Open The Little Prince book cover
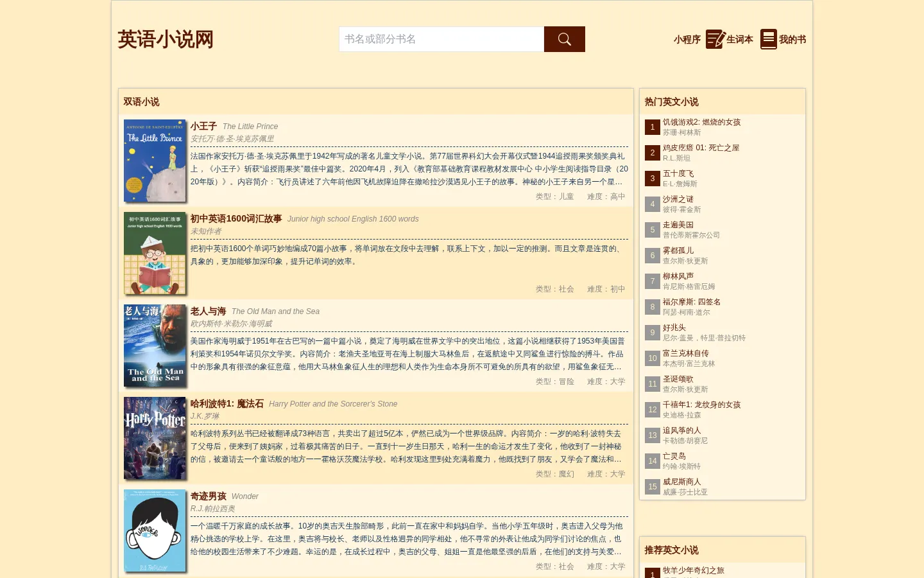Viewport: 924px width, 578px height. coord(155,161)
